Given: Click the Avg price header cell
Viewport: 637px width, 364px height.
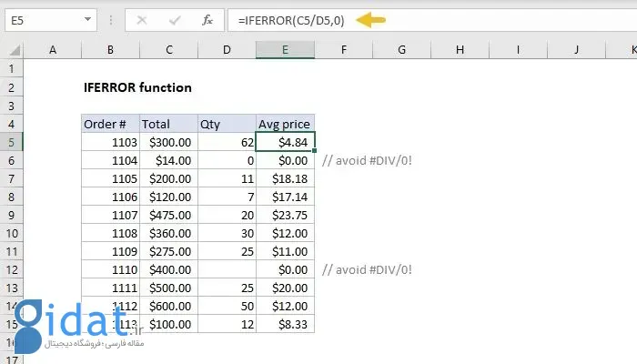Looking at the screenshot, I should 286,124.
